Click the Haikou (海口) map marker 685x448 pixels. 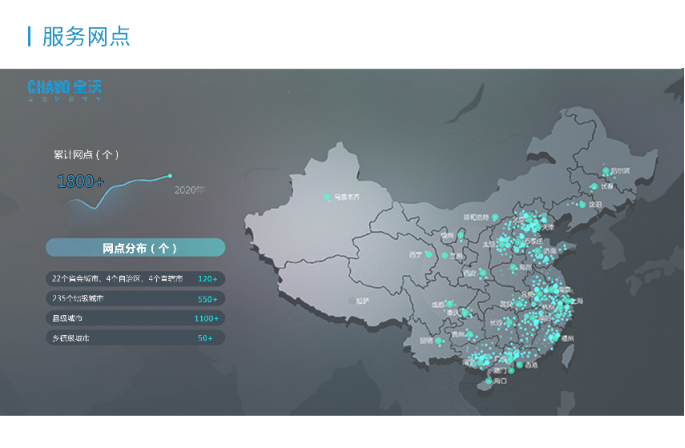(489, 380)
